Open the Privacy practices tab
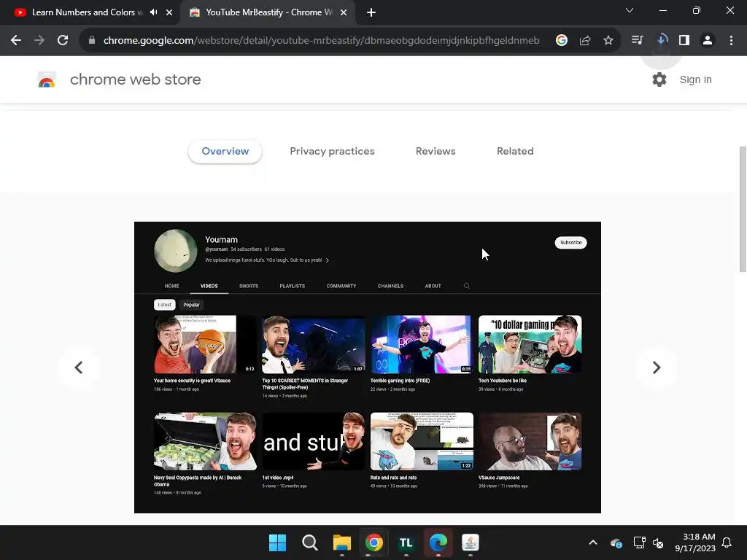Screen dimensions: 747x560 tap(332, 152)
